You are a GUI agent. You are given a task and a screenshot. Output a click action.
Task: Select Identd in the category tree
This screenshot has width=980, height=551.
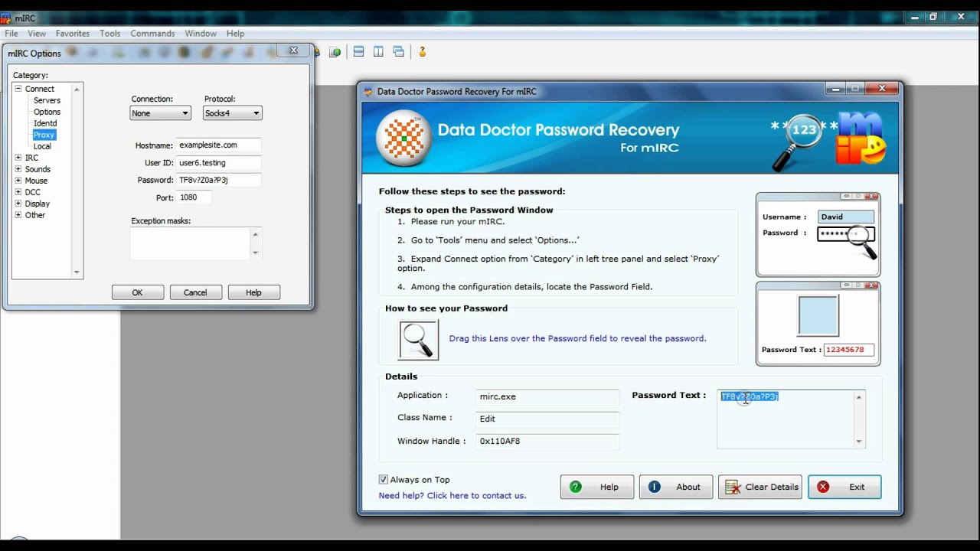45,123
